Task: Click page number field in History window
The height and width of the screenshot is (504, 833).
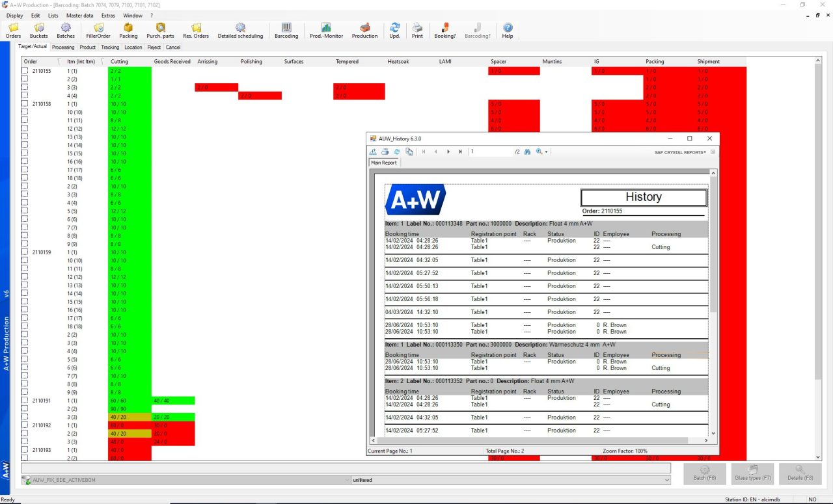Action: [490, 152]
